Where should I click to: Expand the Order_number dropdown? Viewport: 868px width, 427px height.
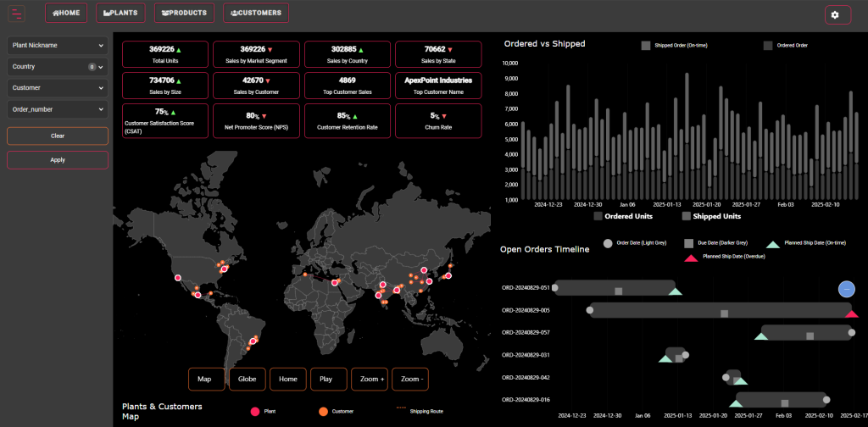coord(57,108)
